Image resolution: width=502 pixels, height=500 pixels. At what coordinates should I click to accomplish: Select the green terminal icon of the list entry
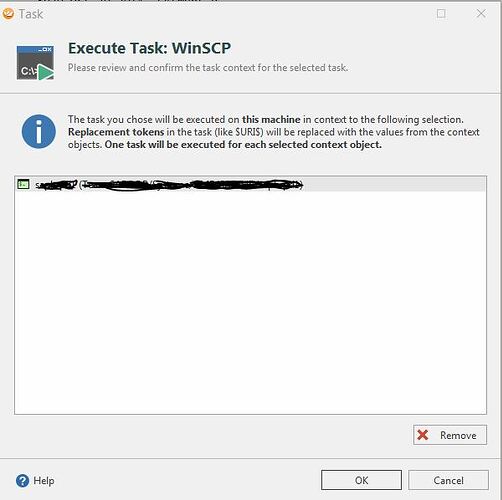(23, 184)
